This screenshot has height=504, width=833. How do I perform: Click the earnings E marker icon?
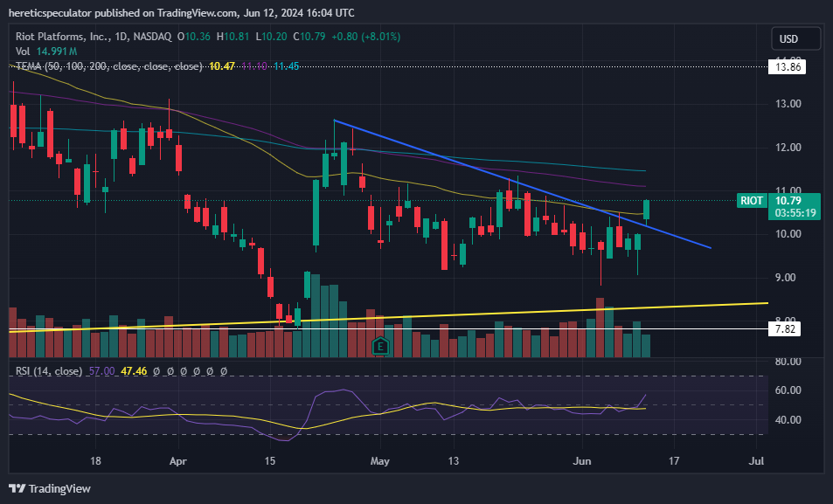(x=380, y=346)
